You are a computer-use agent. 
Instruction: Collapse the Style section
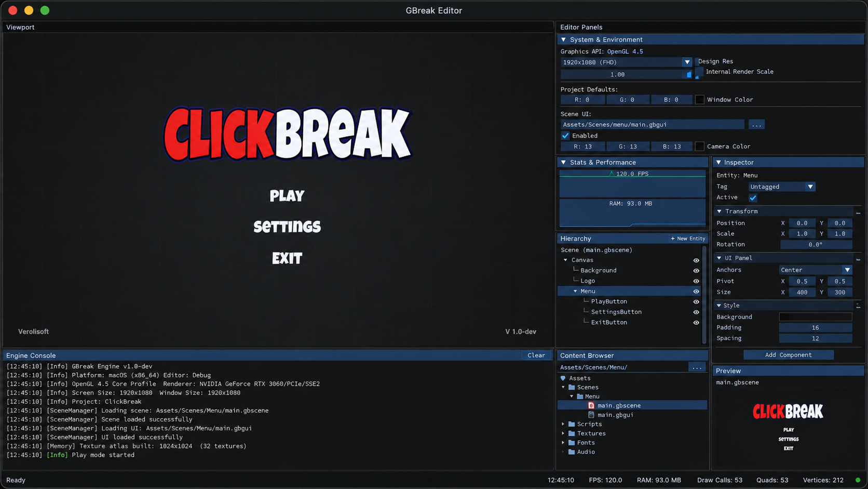coord(720,306)
